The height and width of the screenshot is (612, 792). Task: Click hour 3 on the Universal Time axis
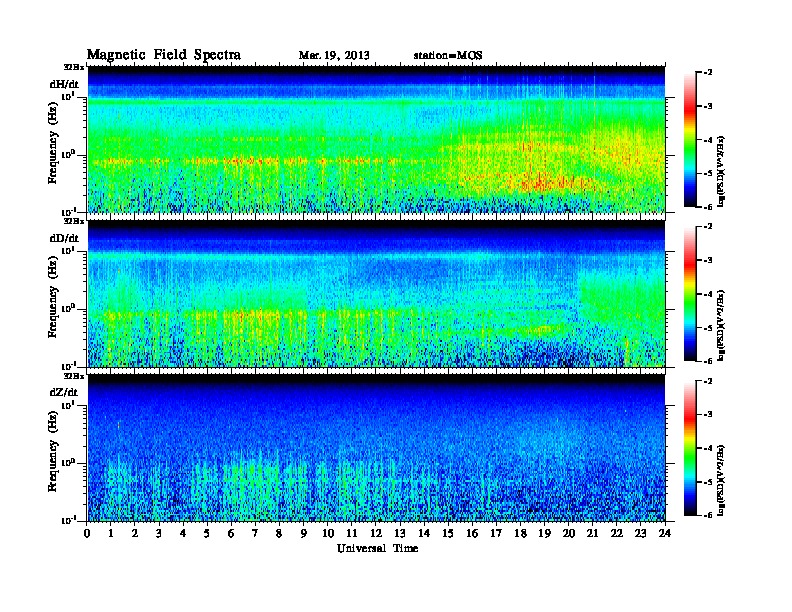coord(159,533)
